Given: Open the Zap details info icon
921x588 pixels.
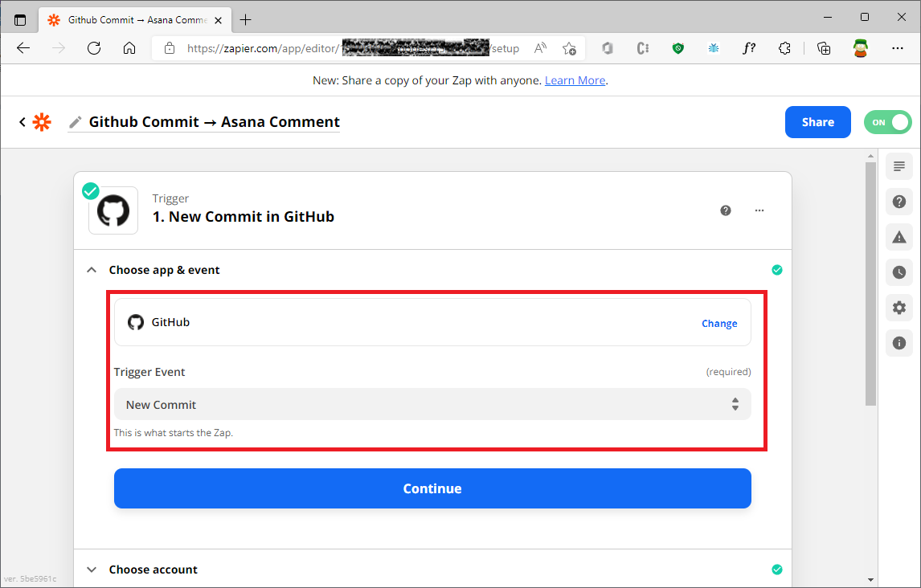Looking at the screenshot, I should 898,343.
